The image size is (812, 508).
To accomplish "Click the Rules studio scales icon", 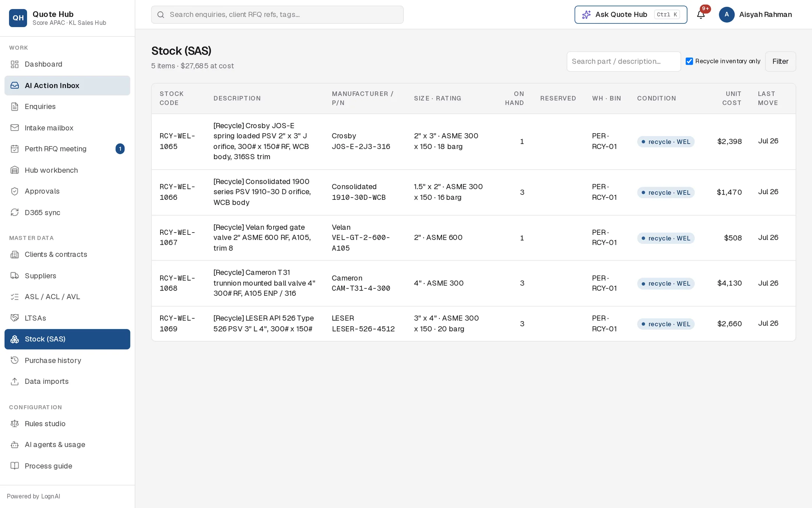I will click(x=15, y=424).
